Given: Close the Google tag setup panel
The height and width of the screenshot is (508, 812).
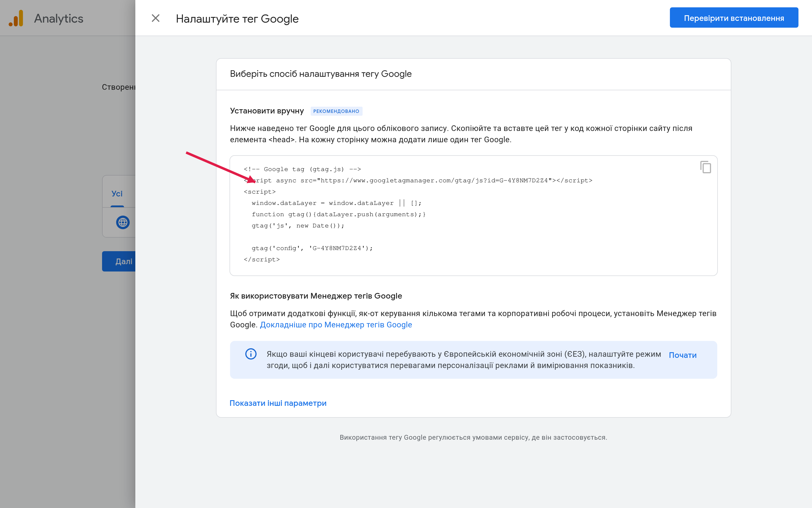Looking at the screenshot, I should click(155, 18).
